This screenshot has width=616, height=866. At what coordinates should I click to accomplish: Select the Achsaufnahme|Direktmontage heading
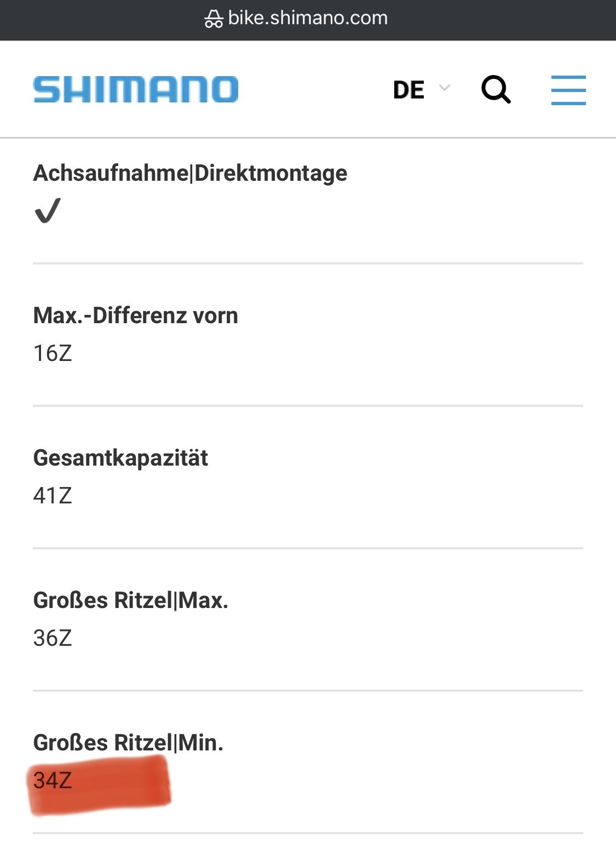[x=190, y=173]
